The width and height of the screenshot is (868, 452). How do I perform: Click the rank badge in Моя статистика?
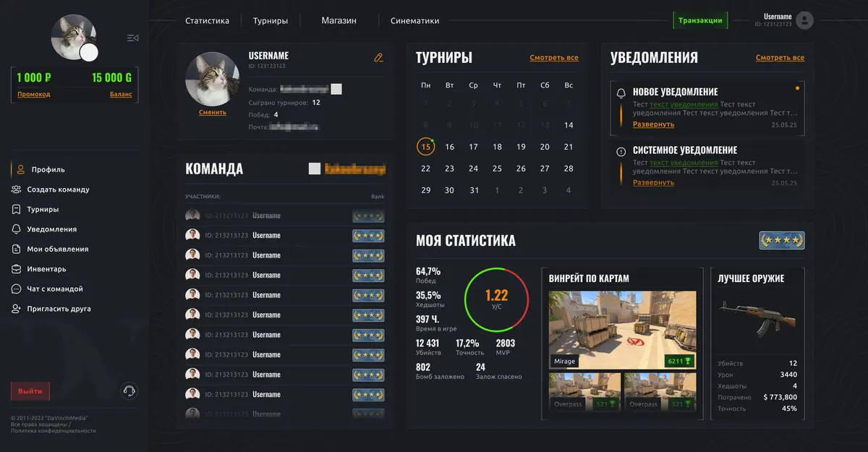click(x=782, y=240)
